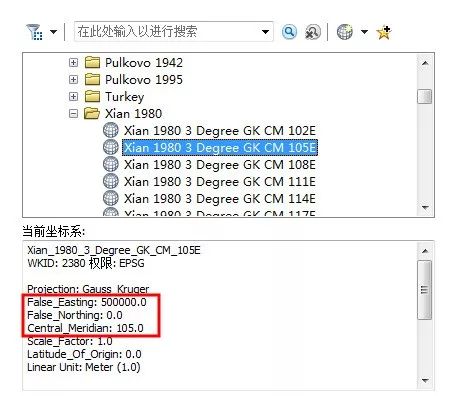Select Xian 1980 3 Degree GK CM 108E

coord(220,165)
